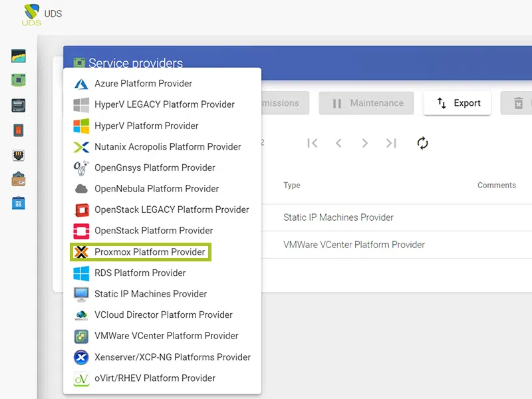The width and height of the screenshot is (532, 399).
Task: Open the dashboard chart sidebar icon
Action: pyautogui.click(x=19, y=56)
